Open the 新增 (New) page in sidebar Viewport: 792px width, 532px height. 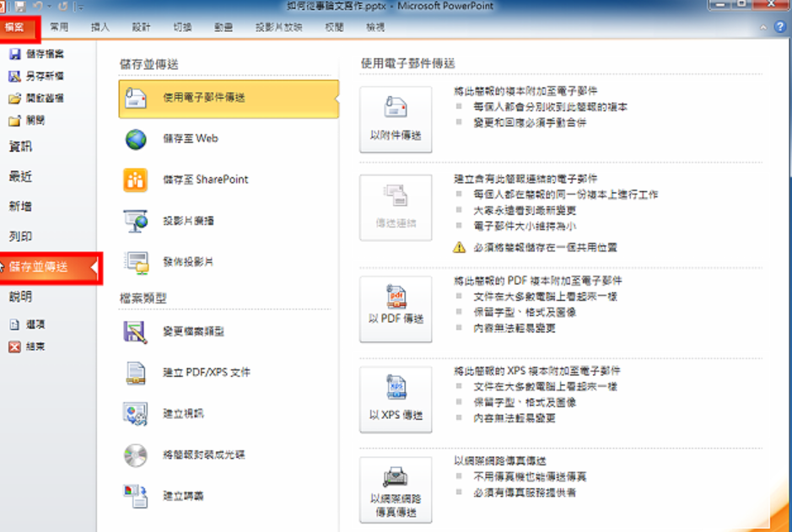coord(21,206)
